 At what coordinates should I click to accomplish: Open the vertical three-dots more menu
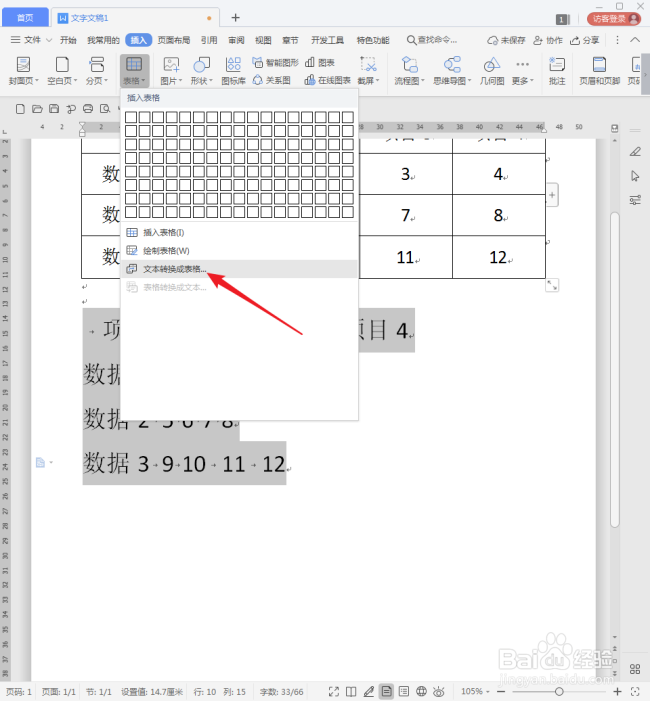[617, 40]
